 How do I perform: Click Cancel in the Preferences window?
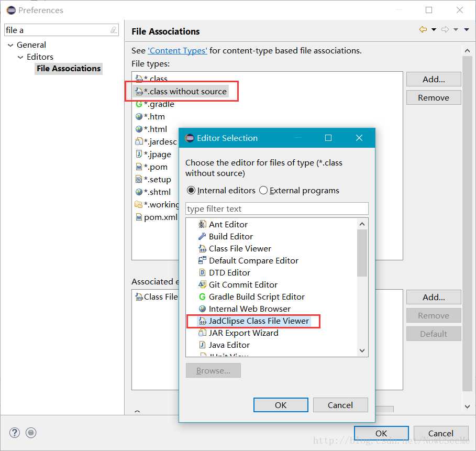coord(440,433)
